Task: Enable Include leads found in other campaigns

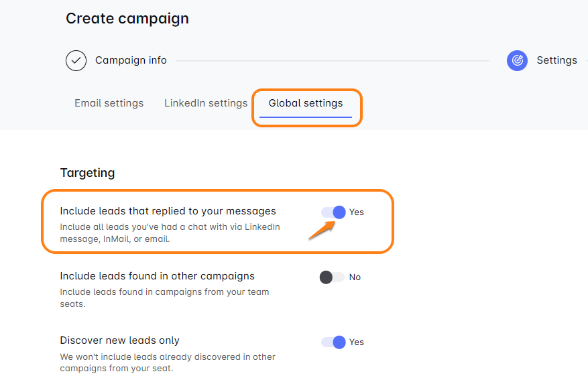Action: [x=332, y=277]
